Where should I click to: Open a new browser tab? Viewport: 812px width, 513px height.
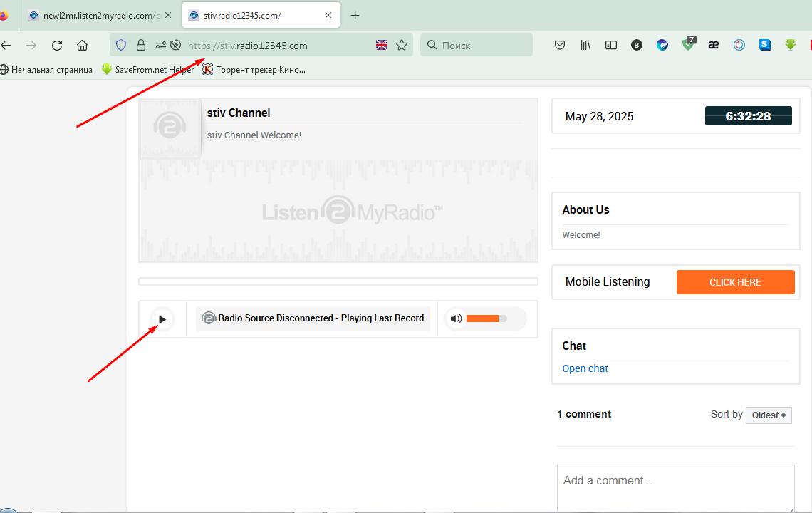click(x=355, y=16)
